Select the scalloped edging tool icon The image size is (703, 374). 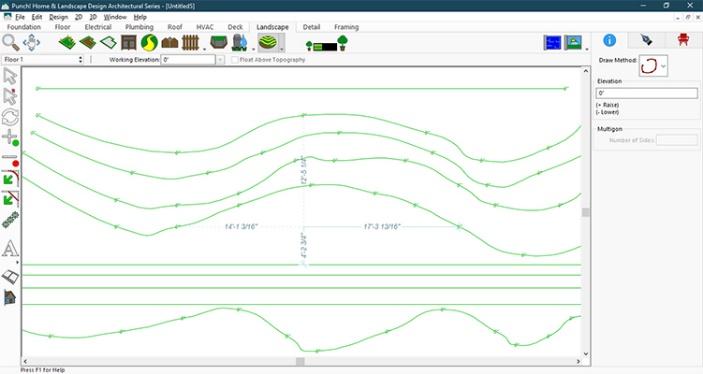(x=170, y=43)
